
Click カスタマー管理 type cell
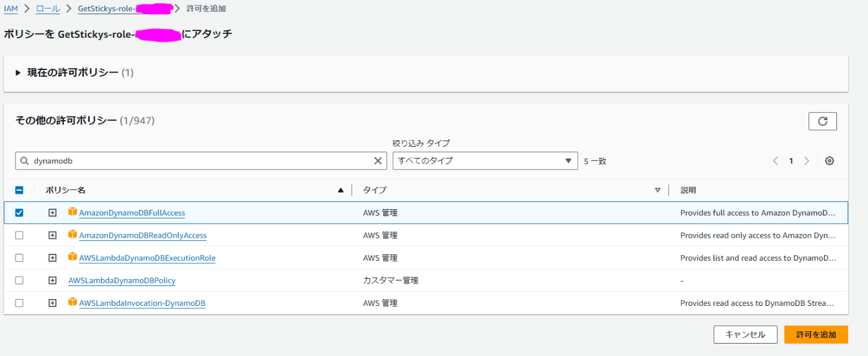point(391,280)
